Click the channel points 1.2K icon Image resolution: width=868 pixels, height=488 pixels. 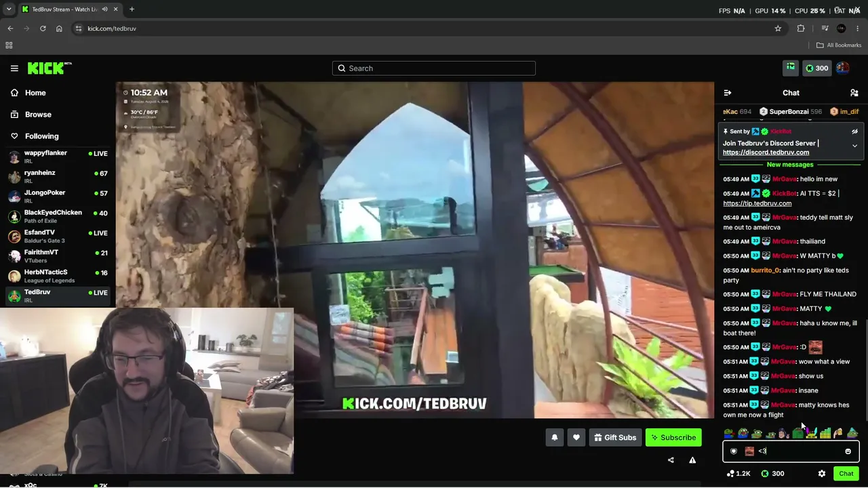[x=738, y=474]
